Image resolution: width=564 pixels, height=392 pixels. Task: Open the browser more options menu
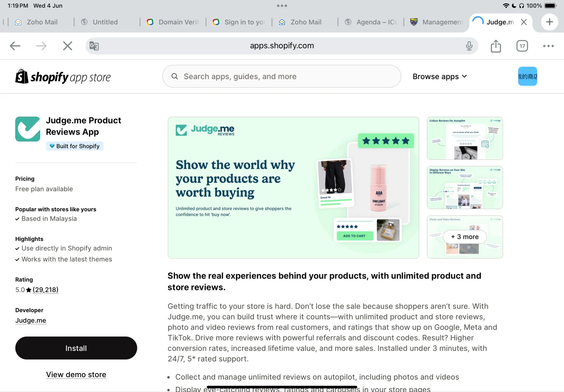coord(548,46)
